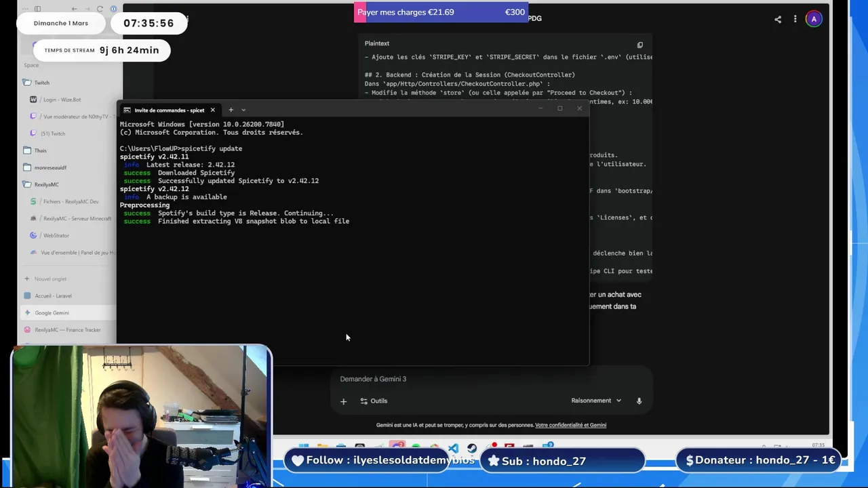Open RexilyaMC — Finance Tracker tab

(68, 329)
